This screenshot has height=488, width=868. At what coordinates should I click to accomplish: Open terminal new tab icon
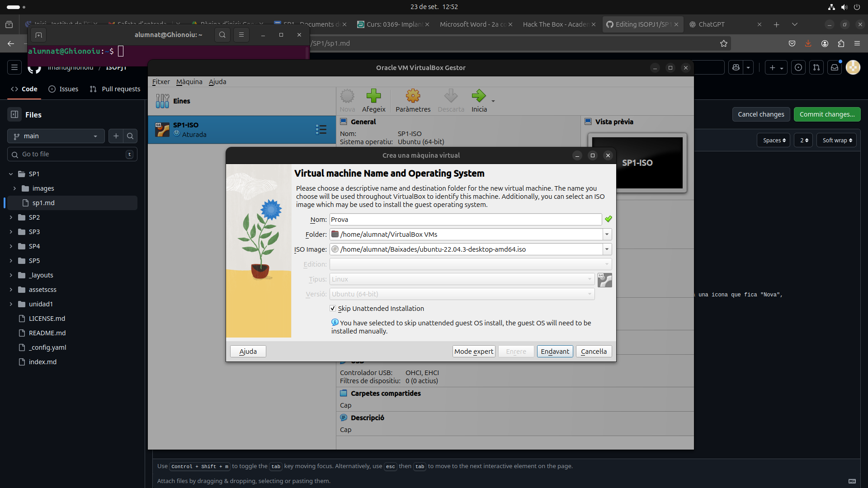pyautogui.click(x=38, y=35)
